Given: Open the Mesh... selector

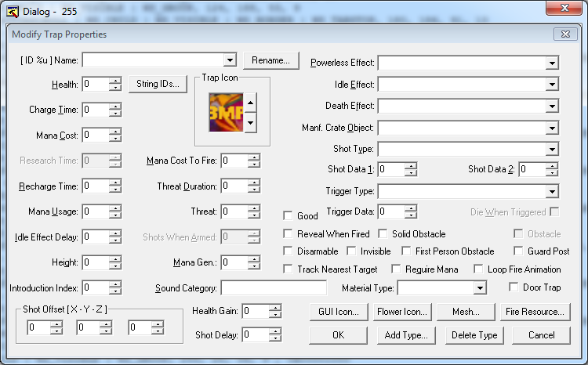Looking at the screenshot, I should tap(466, 312).
